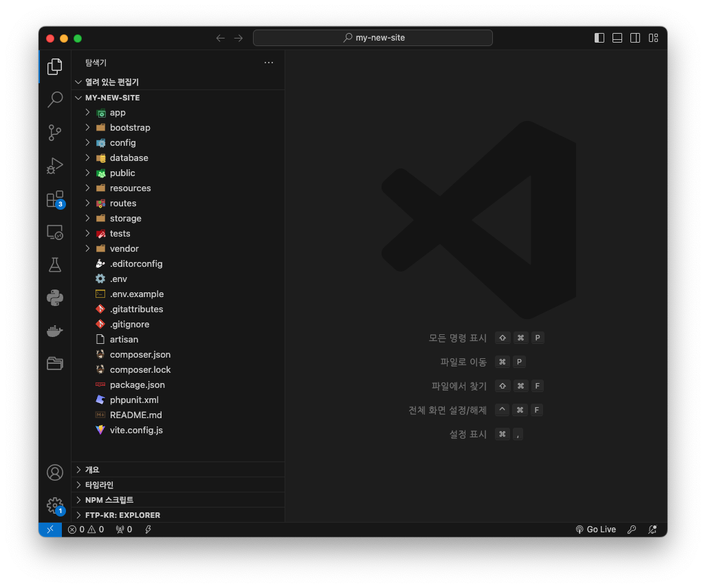
Task: Open the composer.json file
Action: 179,355
